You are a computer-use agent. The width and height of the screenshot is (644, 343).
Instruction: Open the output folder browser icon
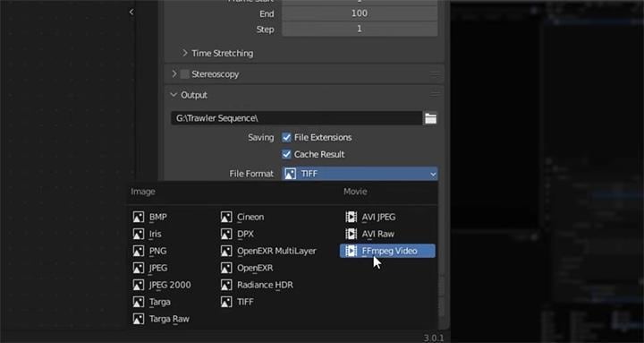[x=430, y=118]
